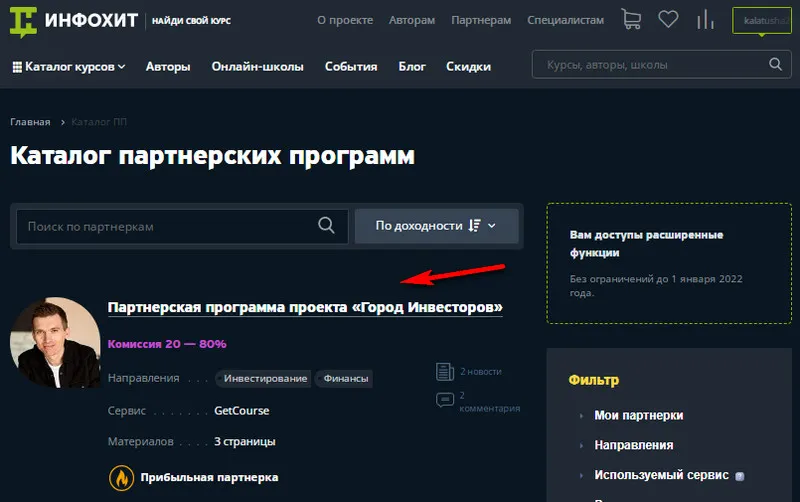This screenshot has width=800, height=502.
Task: Open the shopping cart icon
Action: (631, 19)
